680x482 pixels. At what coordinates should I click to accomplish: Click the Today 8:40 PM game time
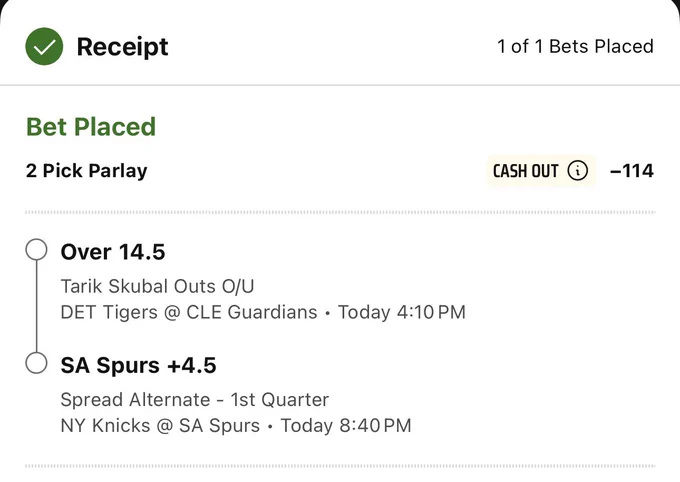click(x=346, y=426)
